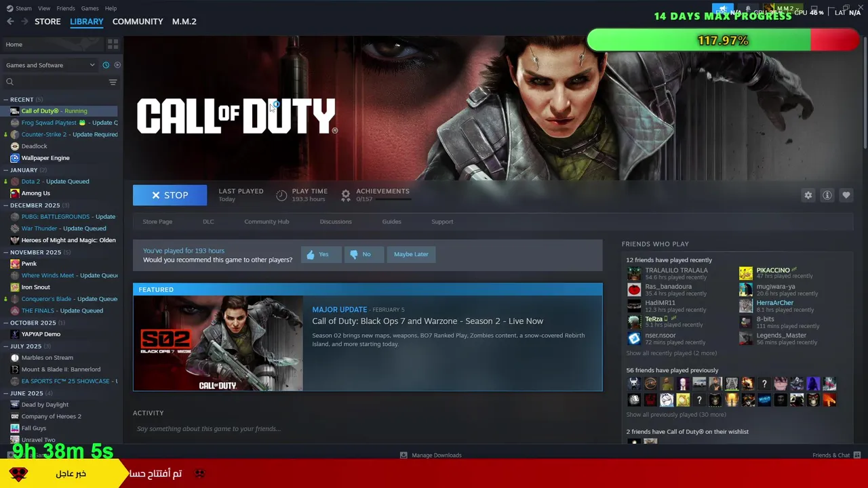Viewport: 868px width, 488px height.
Task: Collapse the DECEMBER 2025 category
Action: 6,205
